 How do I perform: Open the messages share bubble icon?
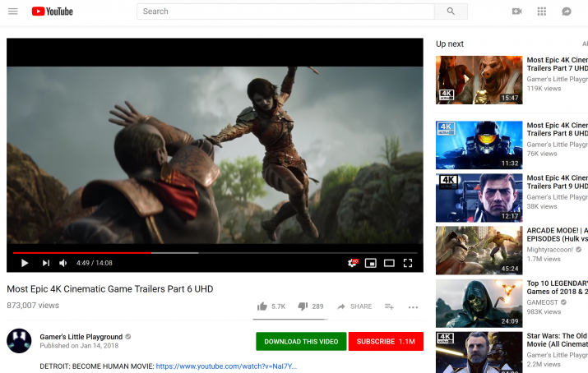point(567,12)
